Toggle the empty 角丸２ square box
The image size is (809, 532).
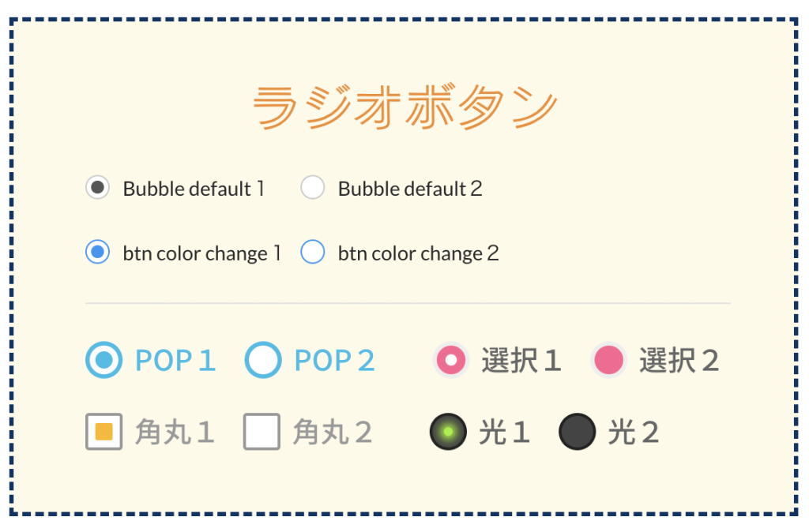click(262, 432)
